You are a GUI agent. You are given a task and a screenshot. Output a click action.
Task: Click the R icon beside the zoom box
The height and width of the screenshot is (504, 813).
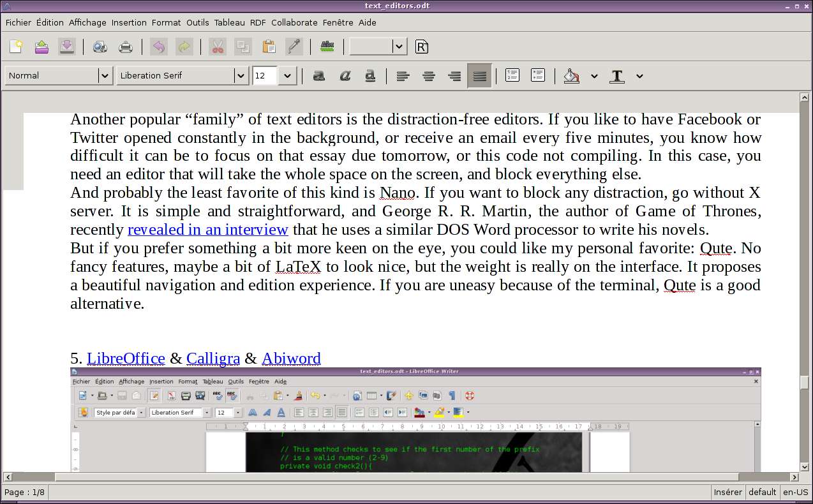pyautogui.click(x=421, y=47)
